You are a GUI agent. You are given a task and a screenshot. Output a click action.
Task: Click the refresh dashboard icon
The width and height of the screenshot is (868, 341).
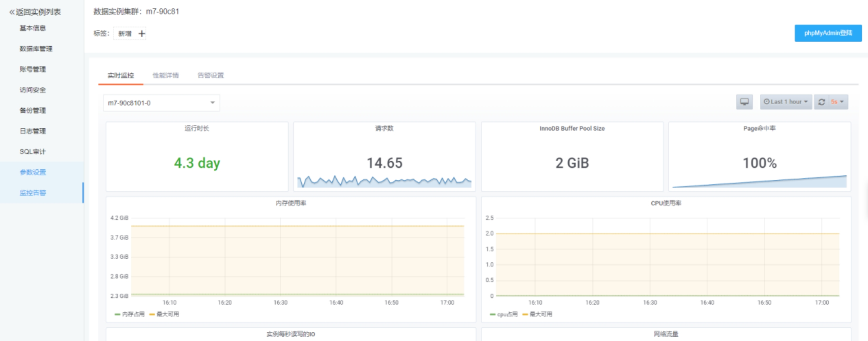(822, 102)
